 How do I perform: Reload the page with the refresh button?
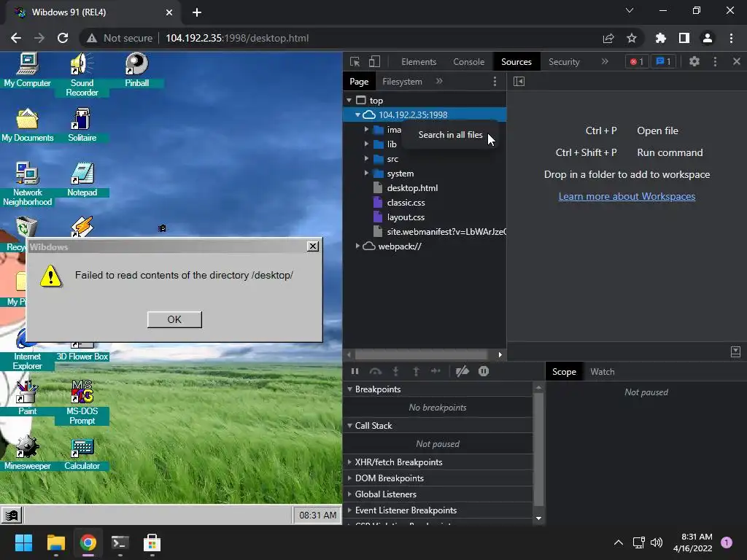point(63,38)
